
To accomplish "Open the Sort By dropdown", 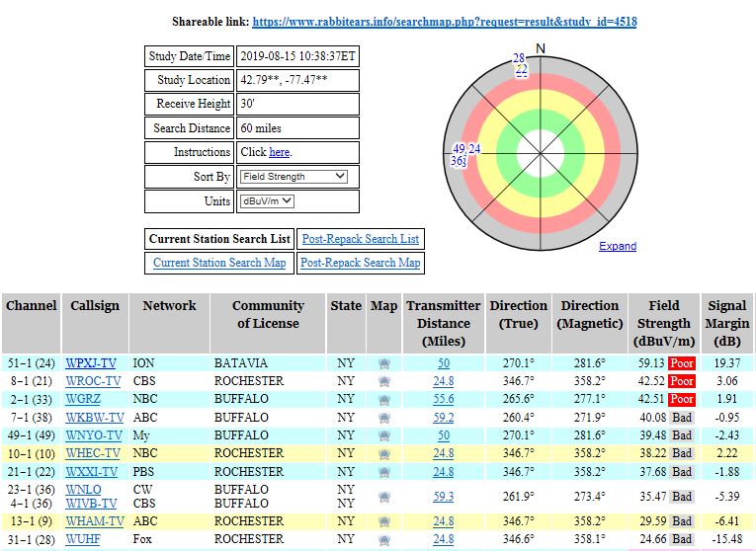I will [x=294, y=177].
